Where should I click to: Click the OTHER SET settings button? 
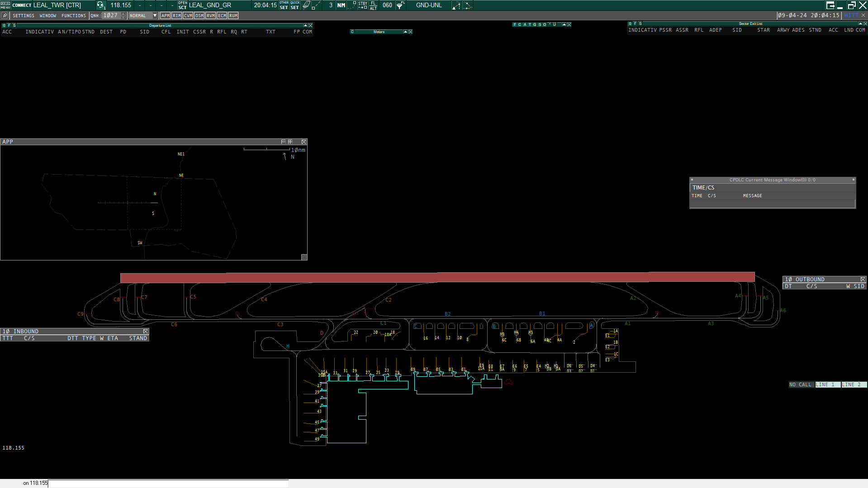coord(284,5)
